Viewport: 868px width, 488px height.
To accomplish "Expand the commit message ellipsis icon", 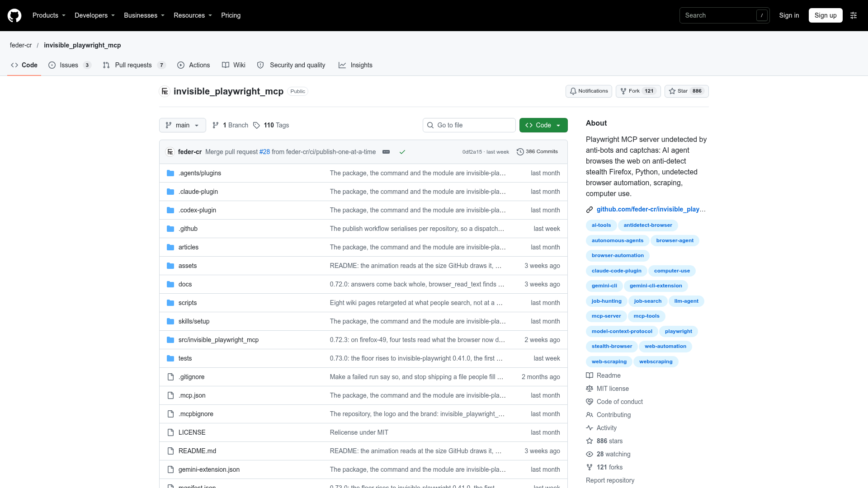I will [386, 152].
